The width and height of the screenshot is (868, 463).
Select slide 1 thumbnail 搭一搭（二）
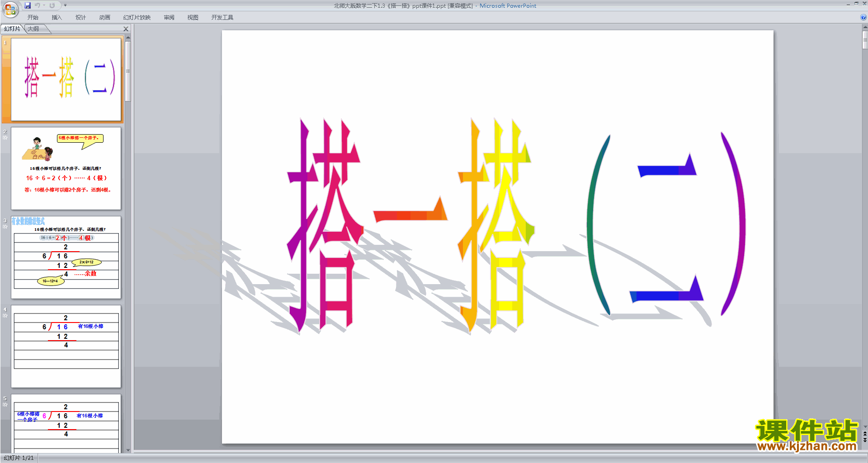click(66, 79)
